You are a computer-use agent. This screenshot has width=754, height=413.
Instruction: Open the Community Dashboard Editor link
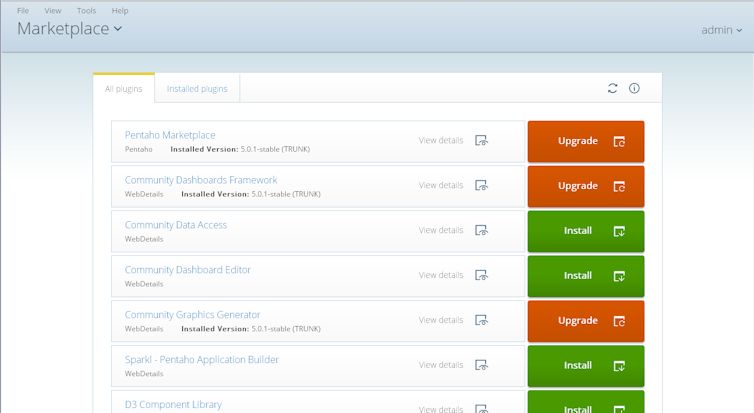[x=188, y=270]
